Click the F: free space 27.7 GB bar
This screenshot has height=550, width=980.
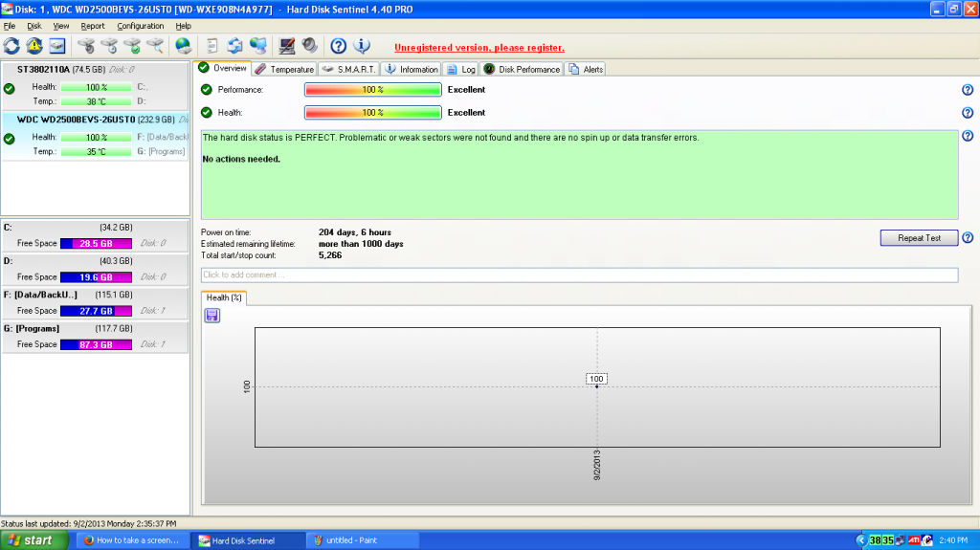point(96,311)
